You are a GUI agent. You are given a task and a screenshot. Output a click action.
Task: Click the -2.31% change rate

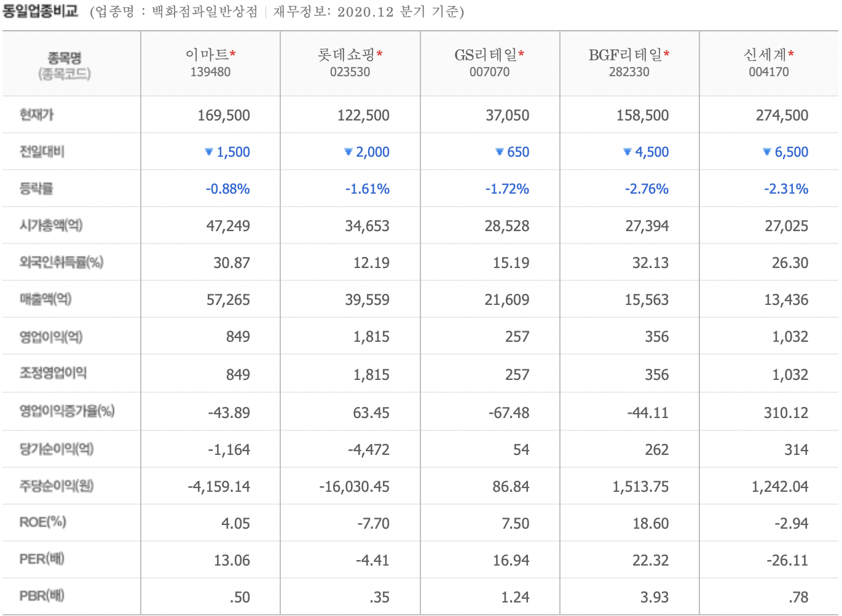pyautogui.click(x=786, y=189)
